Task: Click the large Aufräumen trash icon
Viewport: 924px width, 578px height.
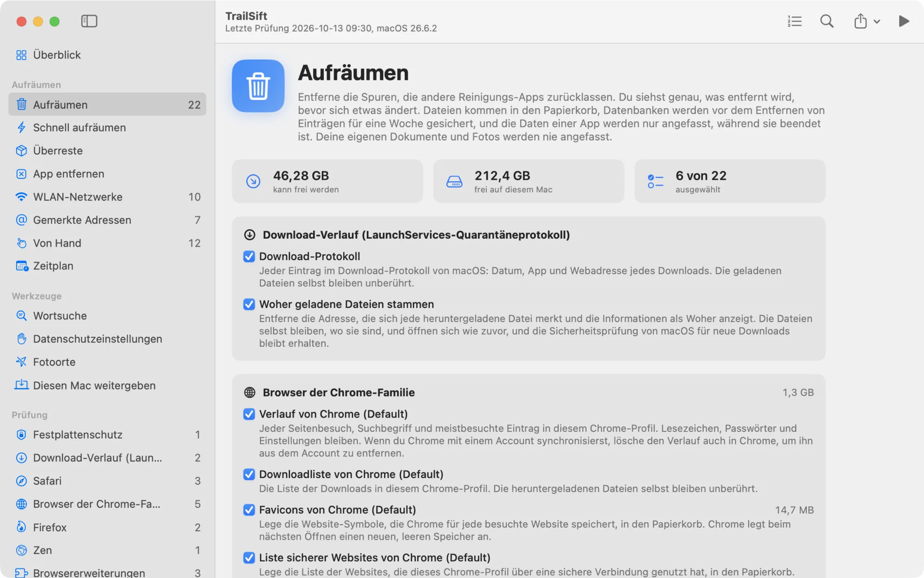Action: [258, 86]
